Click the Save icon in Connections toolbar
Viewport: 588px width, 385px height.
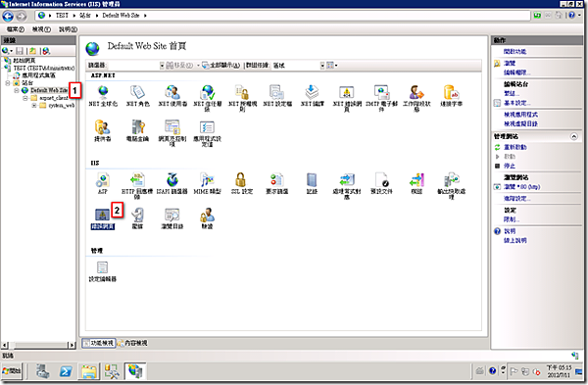pyautogui.click(x=20, y=51)
